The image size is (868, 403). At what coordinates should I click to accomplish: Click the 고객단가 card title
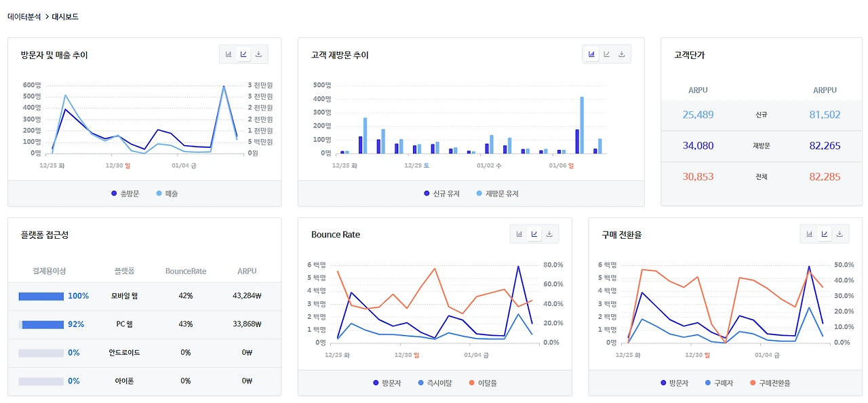690,55
